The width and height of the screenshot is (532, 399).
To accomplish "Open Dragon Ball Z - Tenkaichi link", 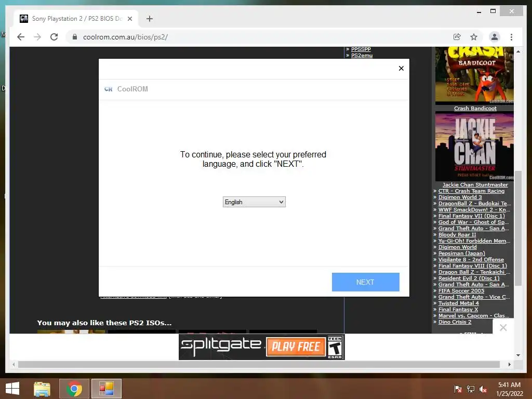I will (474, 272).
